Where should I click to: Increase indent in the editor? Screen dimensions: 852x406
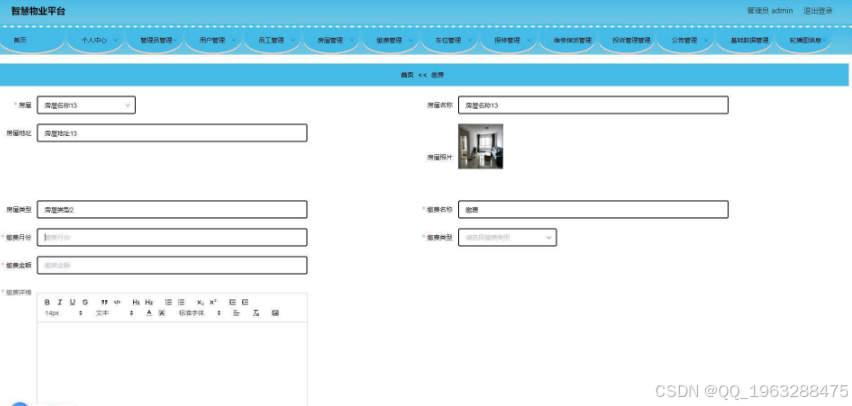(245, 302)
